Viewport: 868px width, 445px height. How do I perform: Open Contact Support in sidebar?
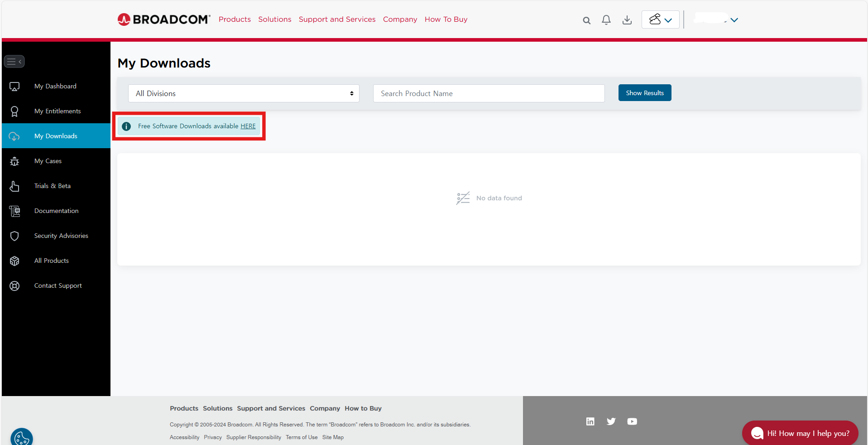[x=56, y=285]
